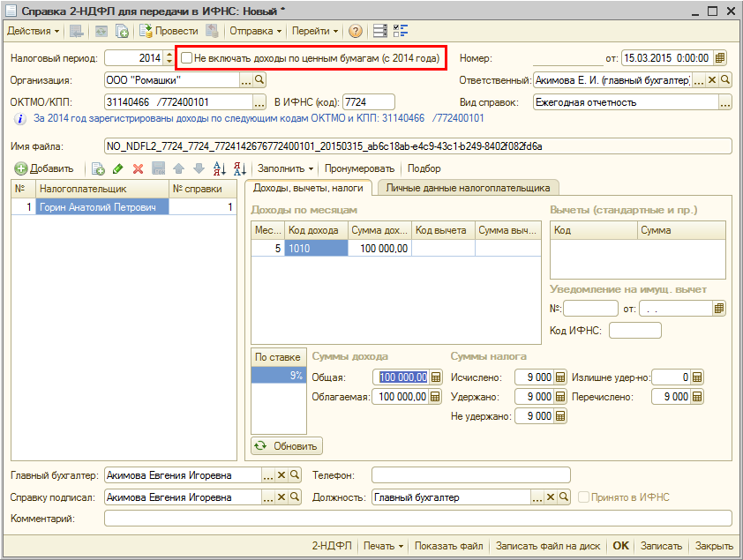Image resolution: width=743 pixels, height=560 pixels.
Task: Clear Справку подписал field with X
Action: tap(281, 497)
